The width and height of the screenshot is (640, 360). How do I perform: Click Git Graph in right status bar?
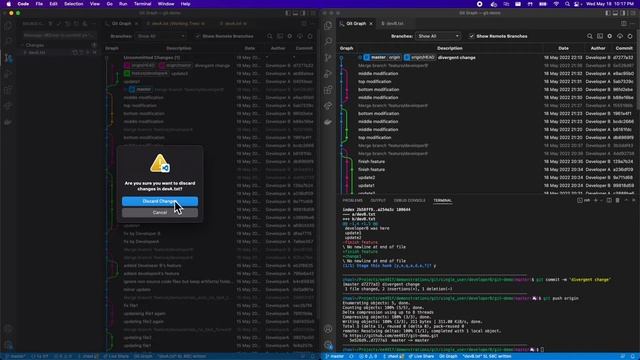click(x=448, y=356)
